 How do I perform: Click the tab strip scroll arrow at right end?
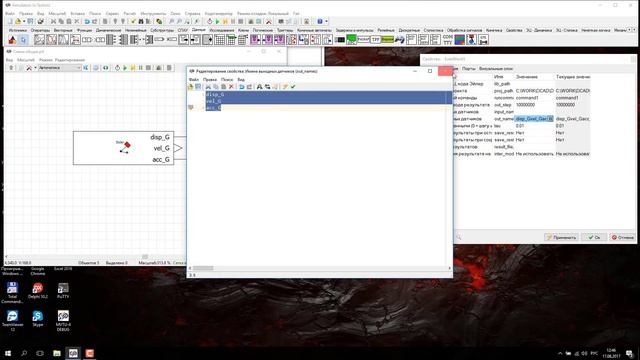[633, 30]
